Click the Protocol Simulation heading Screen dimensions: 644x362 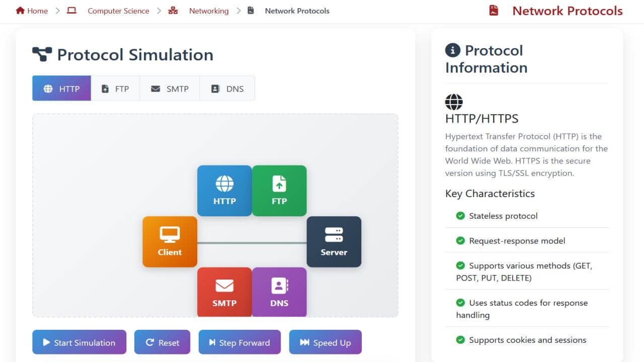[135, 54]
